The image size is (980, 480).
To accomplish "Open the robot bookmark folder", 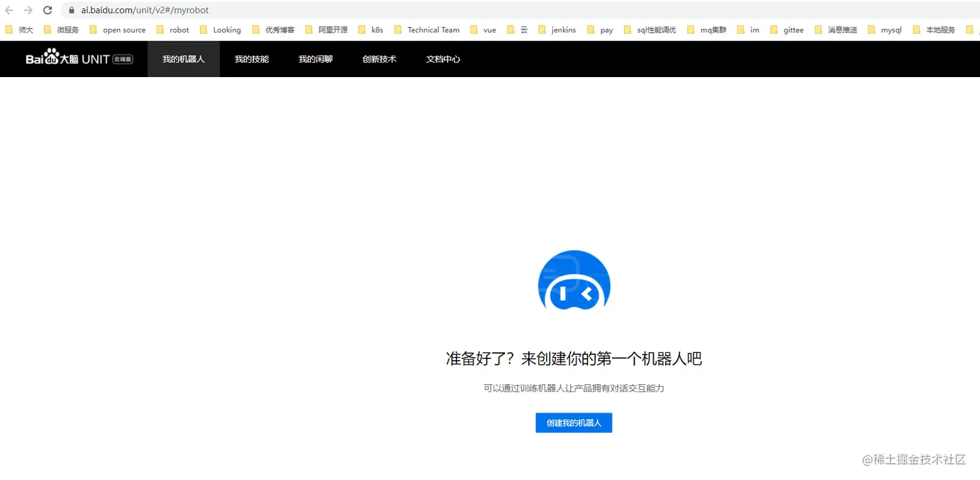I will (x=172, y=30).
